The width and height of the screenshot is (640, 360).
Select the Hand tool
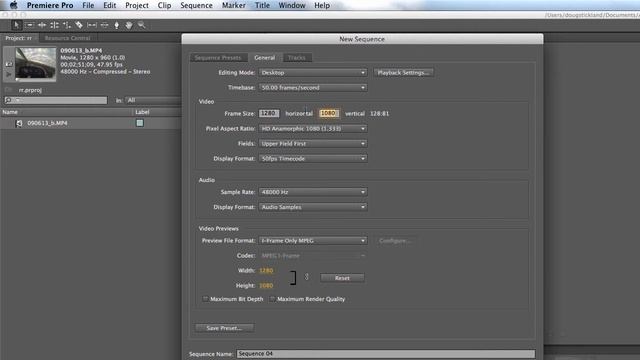coord(129,25)
